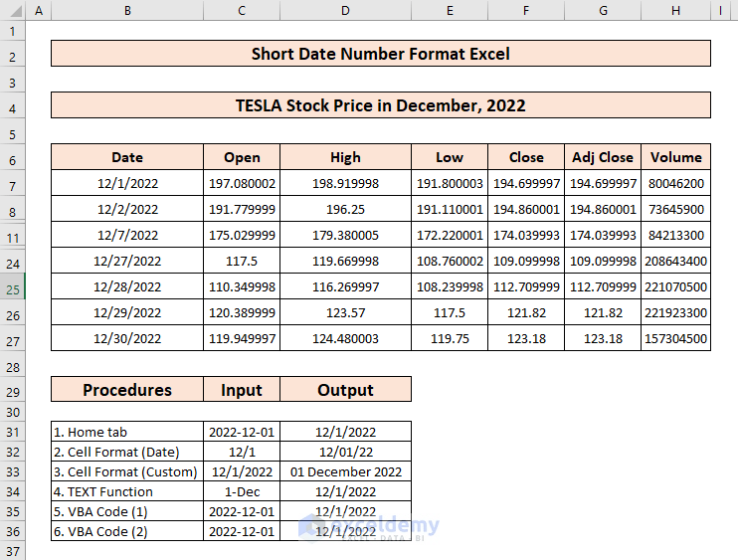Click the 'Input' header cell
The height and width of the screenshot is (560, 738).
coord(242,390)
